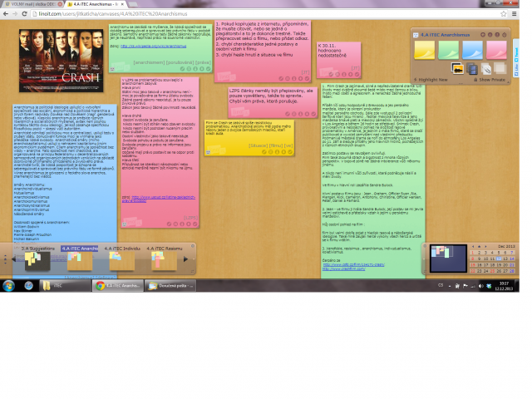Create a new green sticky from the palette
The image size is (532, 399).
click(x=448, y=50)
